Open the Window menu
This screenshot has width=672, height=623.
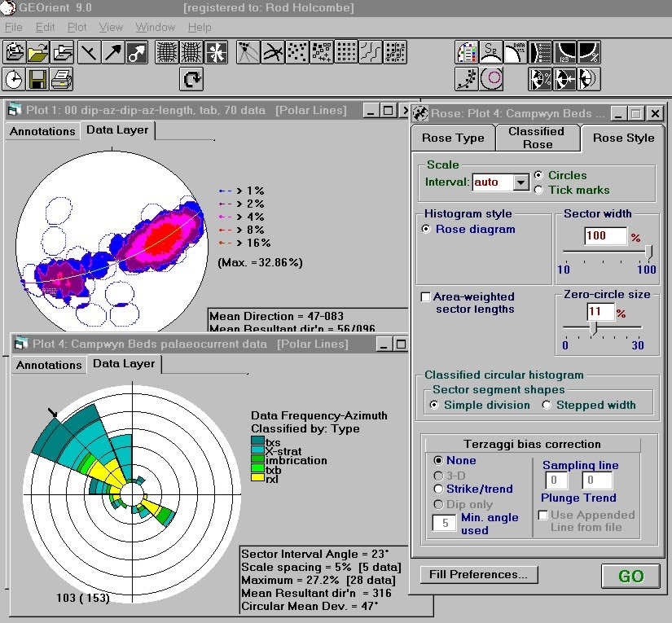[x=155, y=28]
